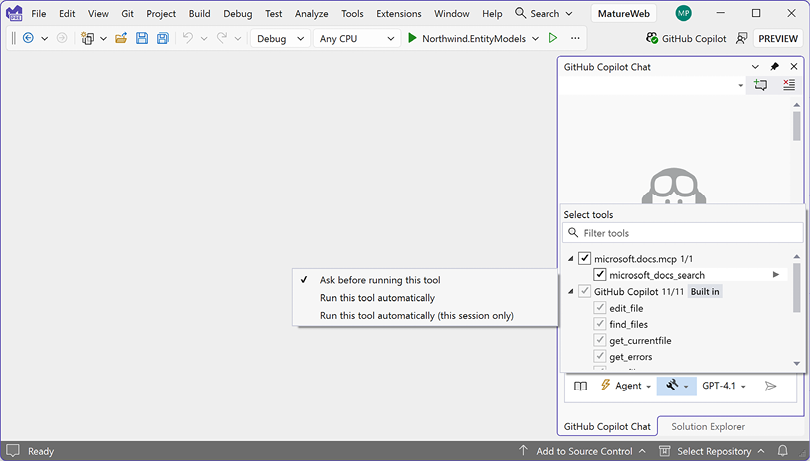Click the Send Feedback person icon

coord(741,38)
